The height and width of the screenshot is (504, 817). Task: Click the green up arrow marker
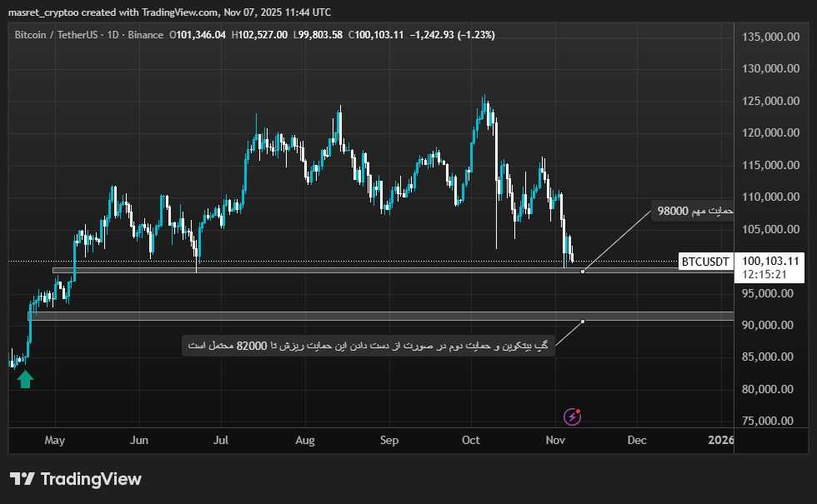(x=25, y=380)
